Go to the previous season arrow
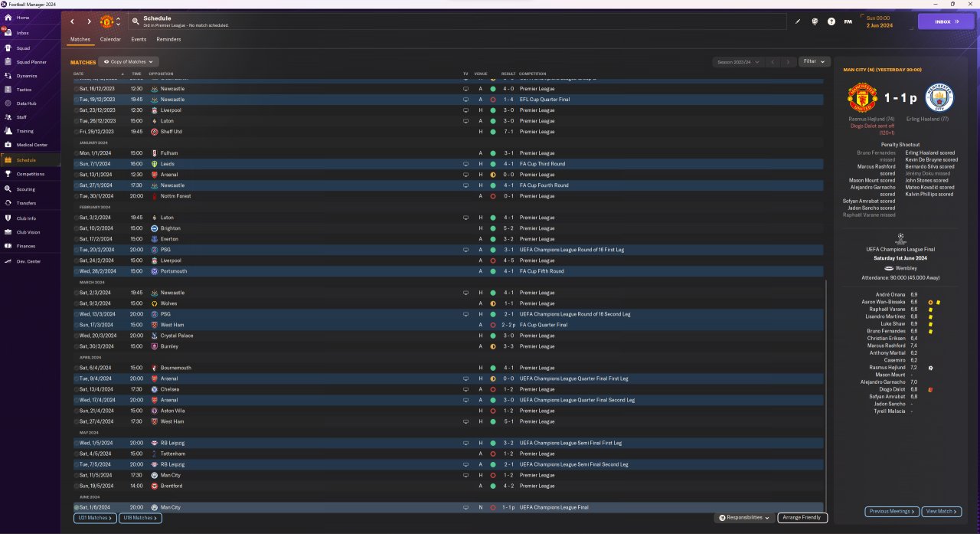Viewport: 980px width, 534px height. (x=773, y=61)
